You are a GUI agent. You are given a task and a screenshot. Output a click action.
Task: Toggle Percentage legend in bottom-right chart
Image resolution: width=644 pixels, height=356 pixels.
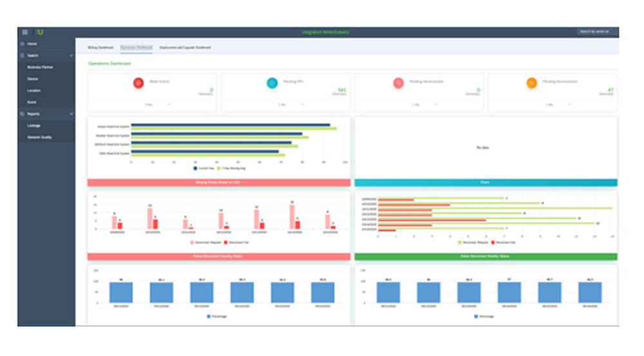click(x=484, y=317)
